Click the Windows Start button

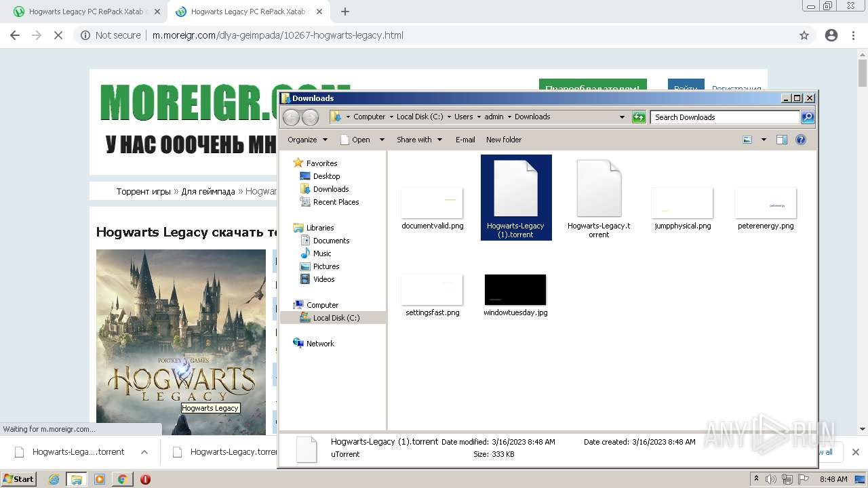pos(19,479)
